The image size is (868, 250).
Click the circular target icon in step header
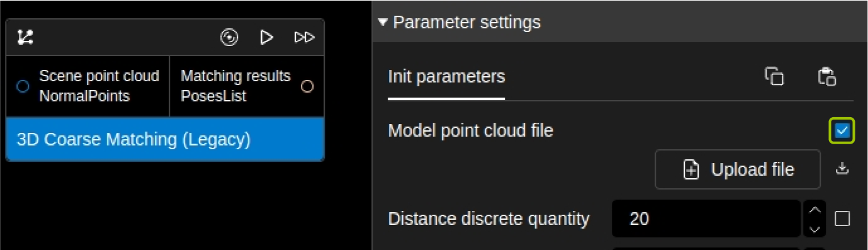pos(229,37)
